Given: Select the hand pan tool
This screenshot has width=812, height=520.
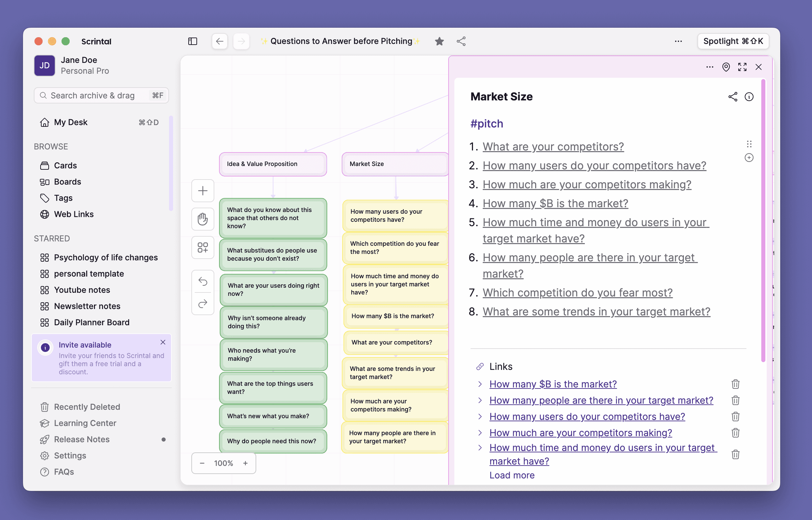Looking at the screenshot, I should click(x=203, y=219).
